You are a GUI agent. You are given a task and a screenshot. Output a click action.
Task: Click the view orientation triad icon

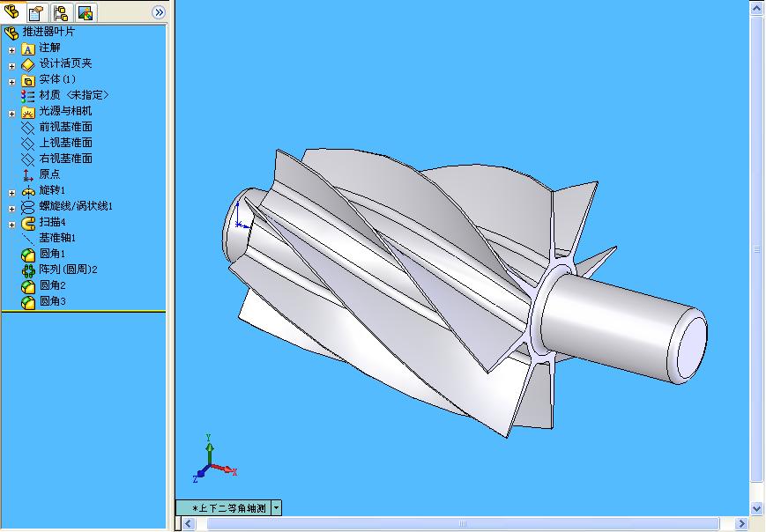(214, 459)
